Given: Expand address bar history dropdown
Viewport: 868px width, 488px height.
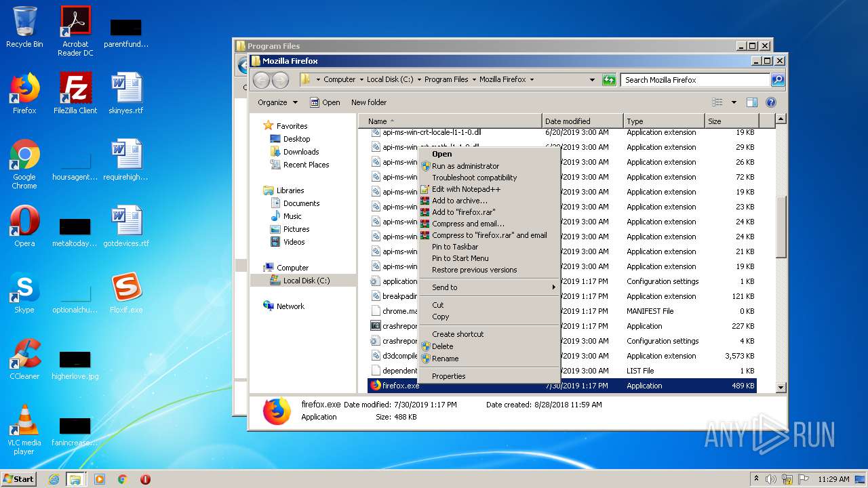Looking at the screenshot, I should pos(593,80).
